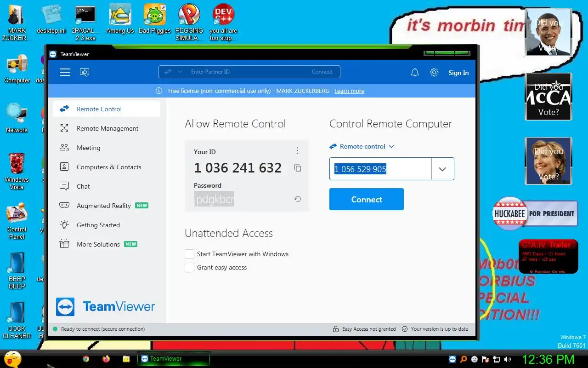Image resolution: width=588 pixels, height=368 pixels.
Task: Select the desktop.ini file icon
Action: pos(51,19)
